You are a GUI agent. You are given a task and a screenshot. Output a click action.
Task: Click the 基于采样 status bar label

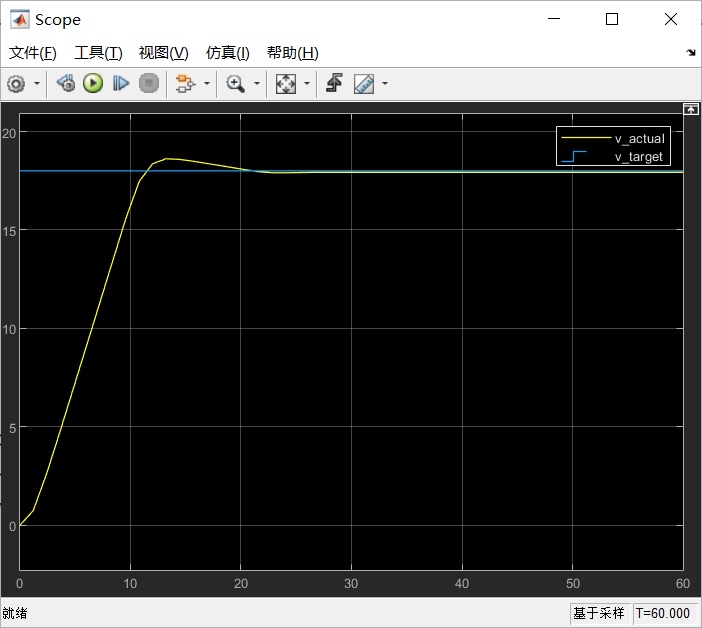[599, 613]
